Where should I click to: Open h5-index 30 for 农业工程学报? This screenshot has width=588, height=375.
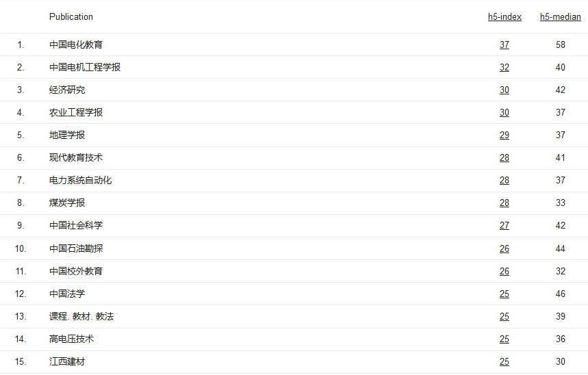pos(504,113)
